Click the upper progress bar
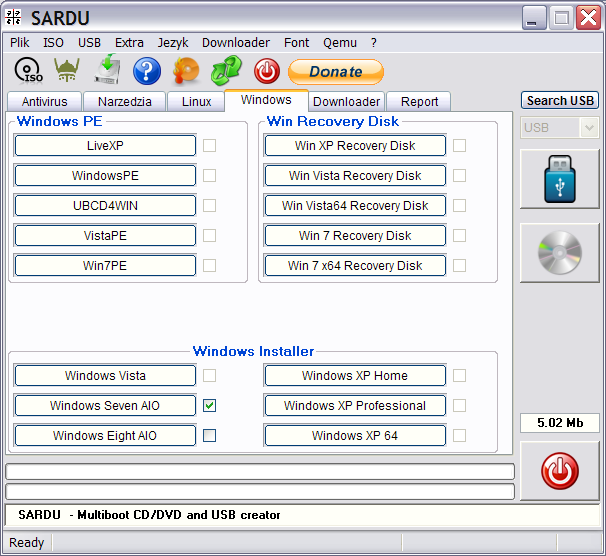 [x=260, y=472]
